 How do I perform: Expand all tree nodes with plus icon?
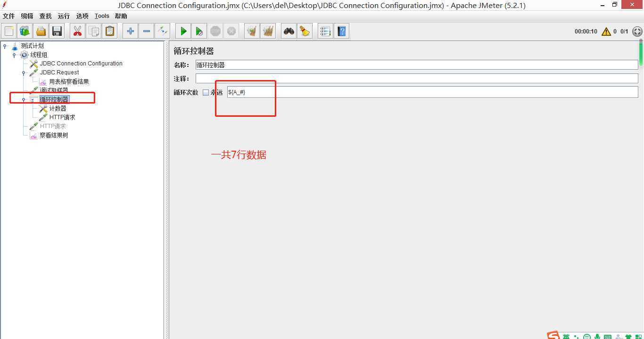coord(130,32)
